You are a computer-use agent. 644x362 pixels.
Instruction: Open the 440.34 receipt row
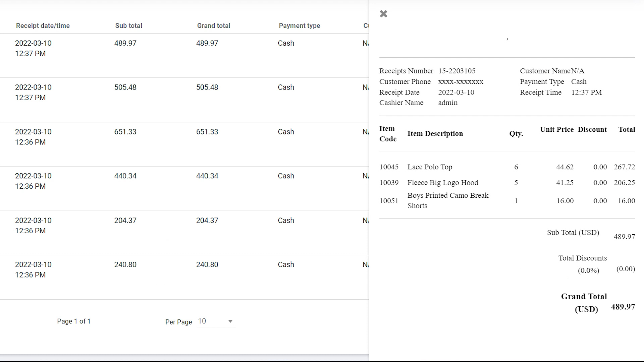(125, 176)
